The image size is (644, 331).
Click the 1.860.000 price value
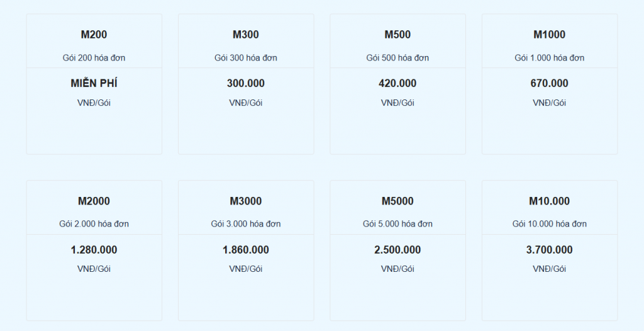246,250
